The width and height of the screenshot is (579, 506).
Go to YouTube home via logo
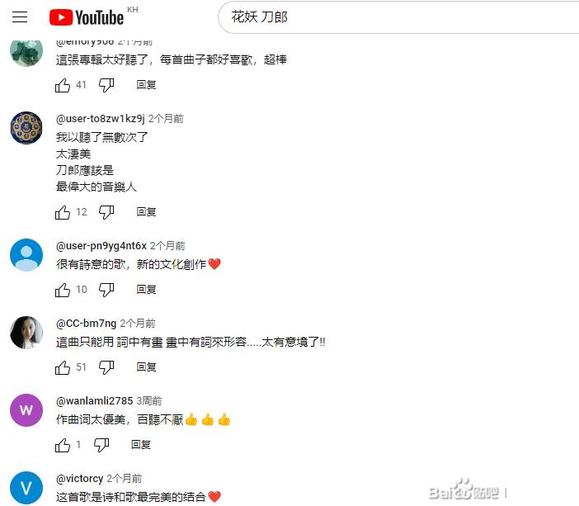(86, 17)
